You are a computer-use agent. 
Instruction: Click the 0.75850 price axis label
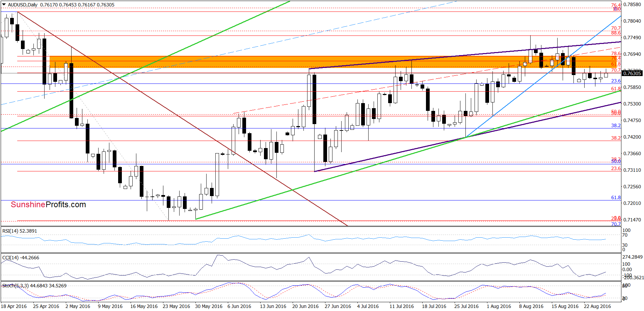pos(632,87)
